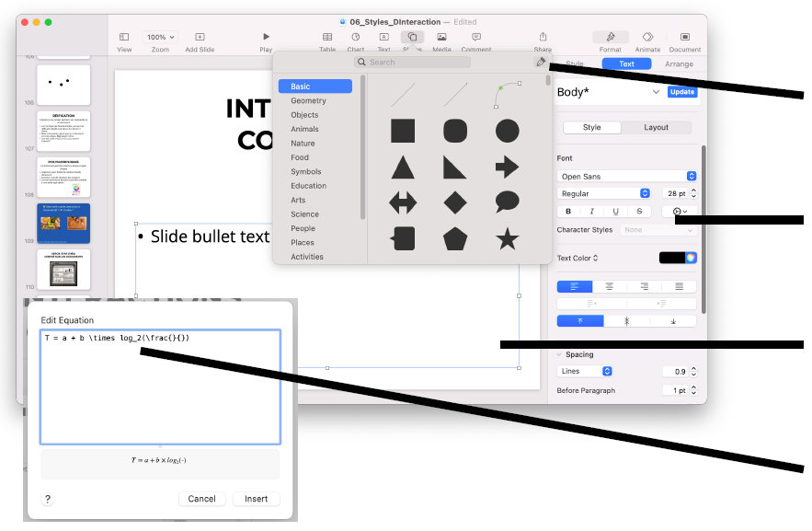Screen dimensions: 812x531
Task: Open the Open Sans font family dropdown
Action: [x=627, y=176]
